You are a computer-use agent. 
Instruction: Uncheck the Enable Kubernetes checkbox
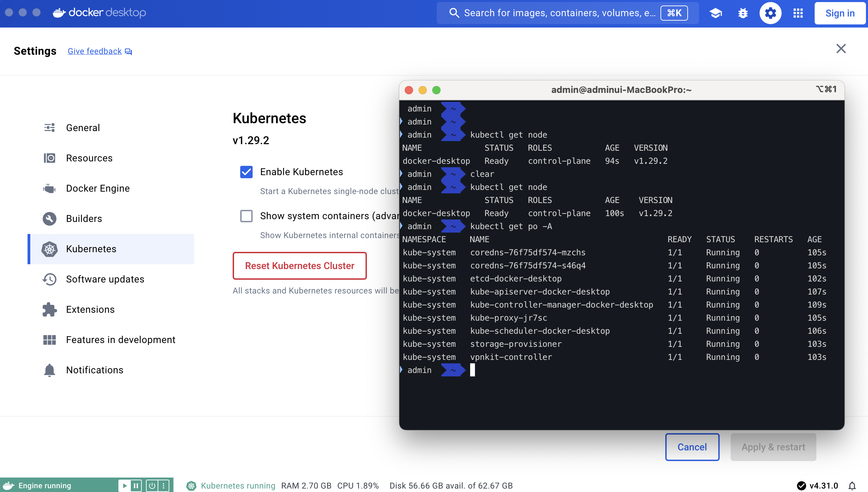(246, 172)
